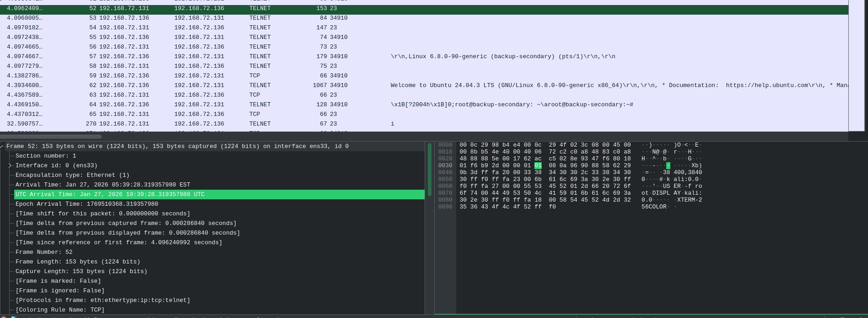The width and height of the screenshot is (868, 318).
Task: Select packet 55 TELNET row
Action: pos(424,37)
